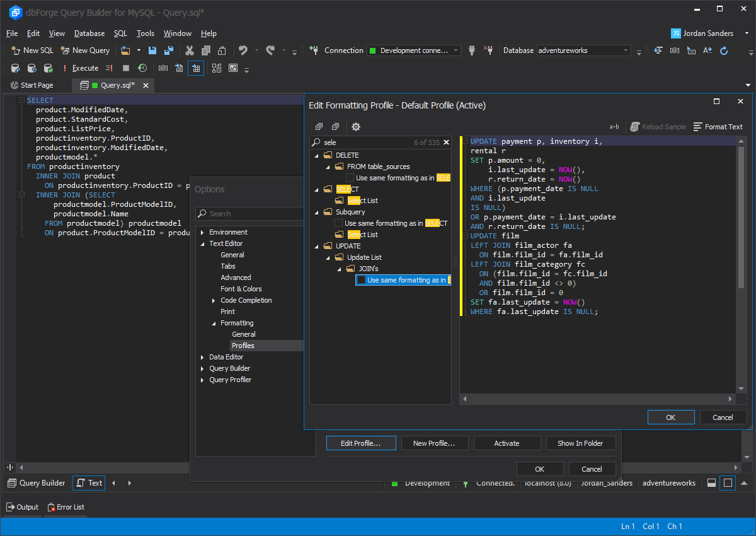Click the Redo arrow icon

tap(270, 50)
